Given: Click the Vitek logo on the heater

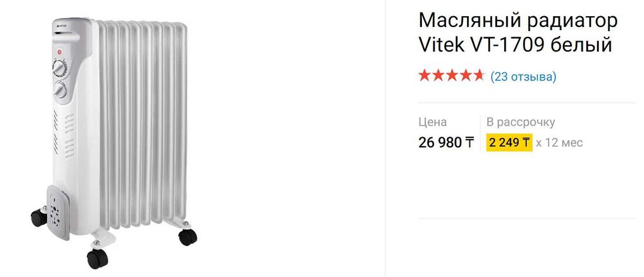Looking at the screenshot, I should click(x=61, y=25).
